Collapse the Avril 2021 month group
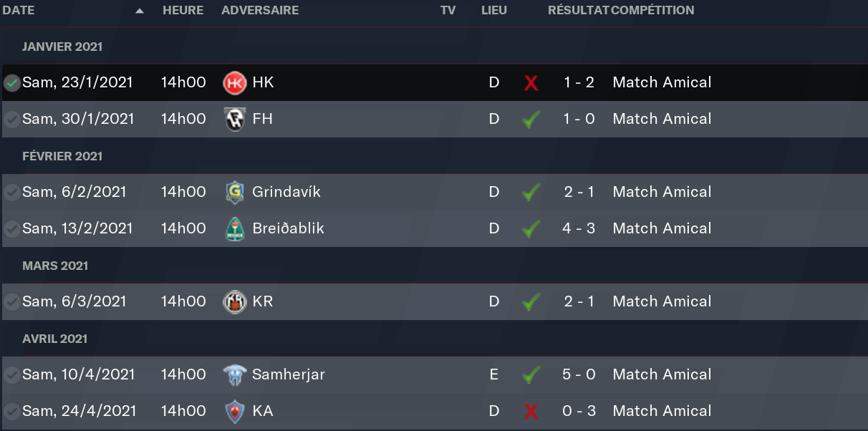This screenshot has width=868, height=431. 54,339
